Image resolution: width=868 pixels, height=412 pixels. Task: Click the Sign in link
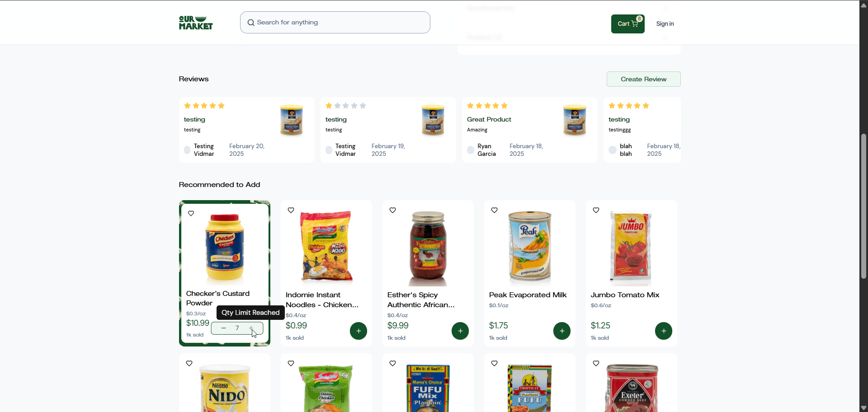tap(665, 24)
